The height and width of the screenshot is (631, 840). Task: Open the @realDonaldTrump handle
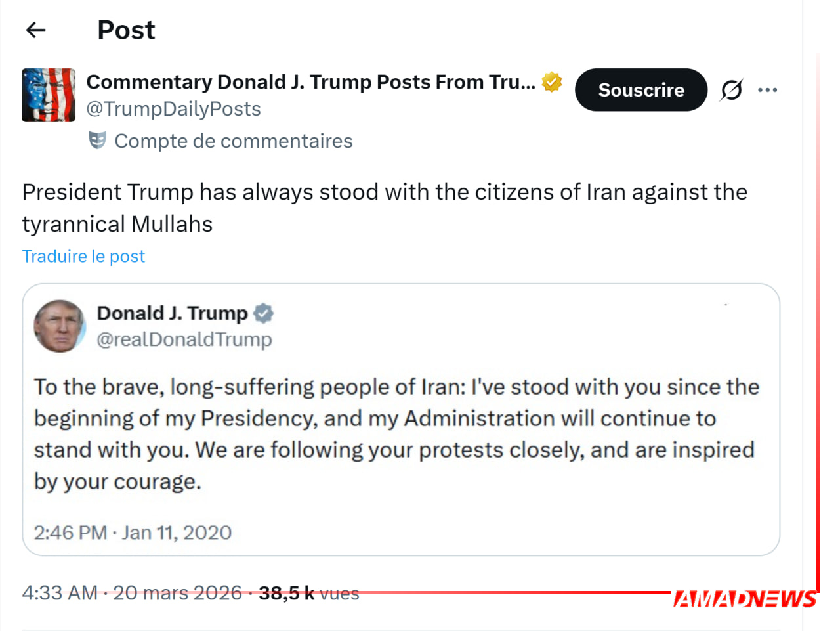pyautogui.click(x=184, y=339)
